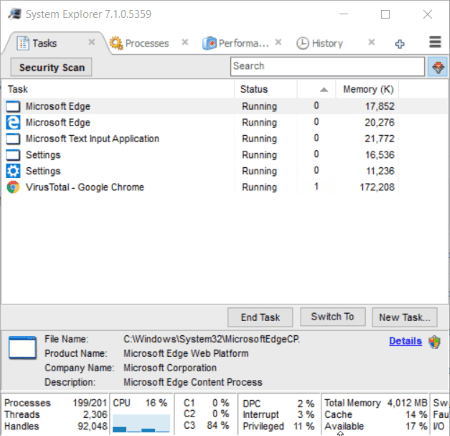Click the C3 84 % status entry
This screenshot has width=450, height=436.
click(206, 425)
